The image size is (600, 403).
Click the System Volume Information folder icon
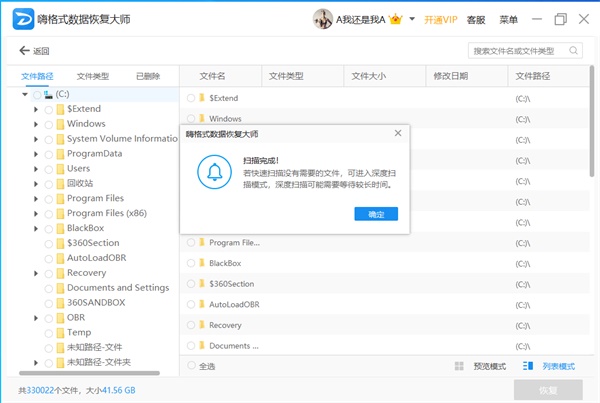pos(60,139)
